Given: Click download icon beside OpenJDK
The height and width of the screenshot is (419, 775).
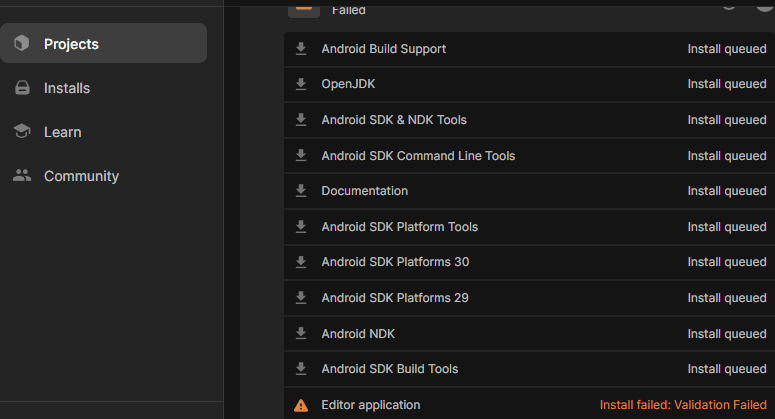Looking at the screenshot, I should pos(301,84).
